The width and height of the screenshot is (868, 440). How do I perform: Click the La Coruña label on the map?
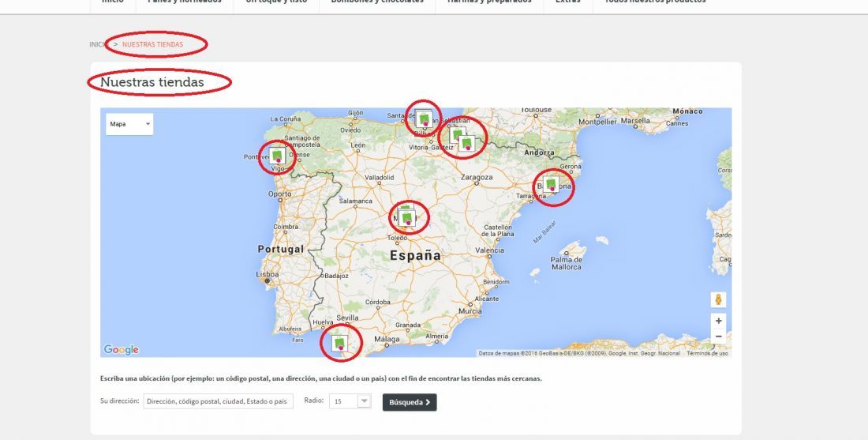pyautogui.click(x=286, y=118)
